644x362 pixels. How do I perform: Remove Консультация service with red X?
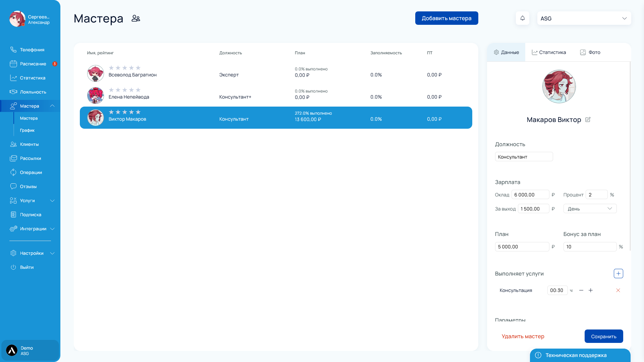(618, 290)
